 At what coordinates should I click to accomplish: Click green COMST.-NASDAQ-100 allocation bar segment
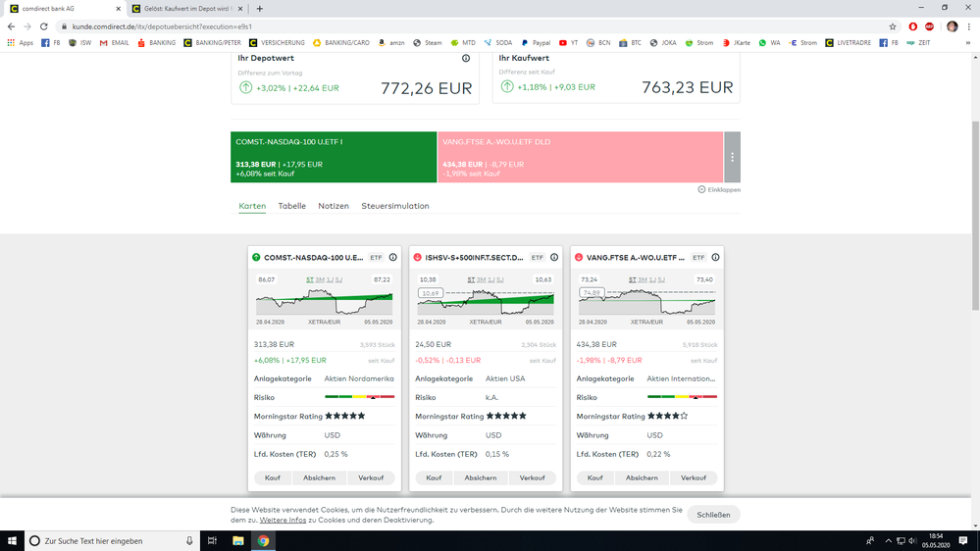[x=334, y=157]
